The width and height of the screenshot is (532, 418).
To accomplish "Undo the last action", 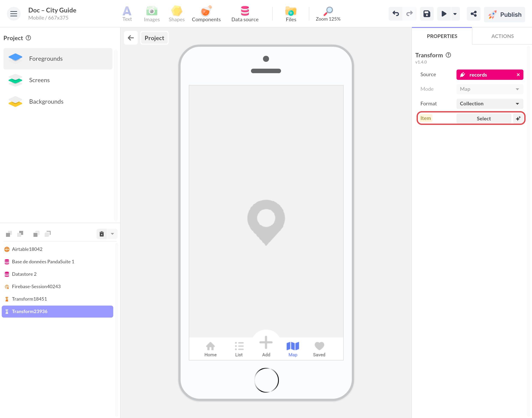I will [396, 14].
